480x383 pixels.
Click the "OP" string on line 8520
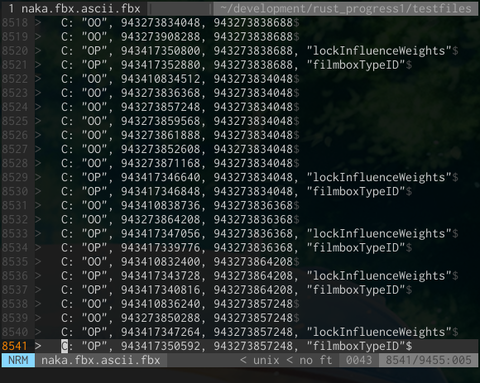[94, 51]
